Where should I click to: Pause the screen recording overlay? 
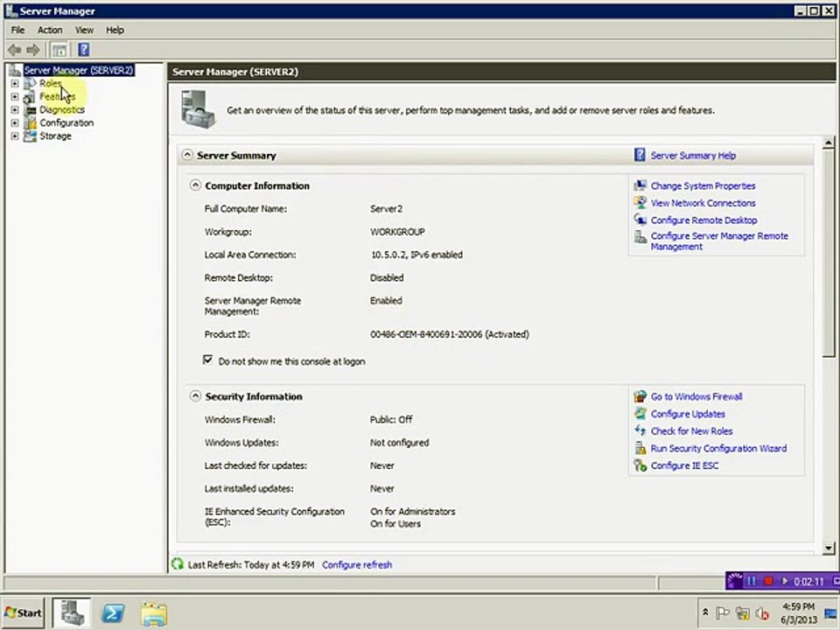pos(752,581)
